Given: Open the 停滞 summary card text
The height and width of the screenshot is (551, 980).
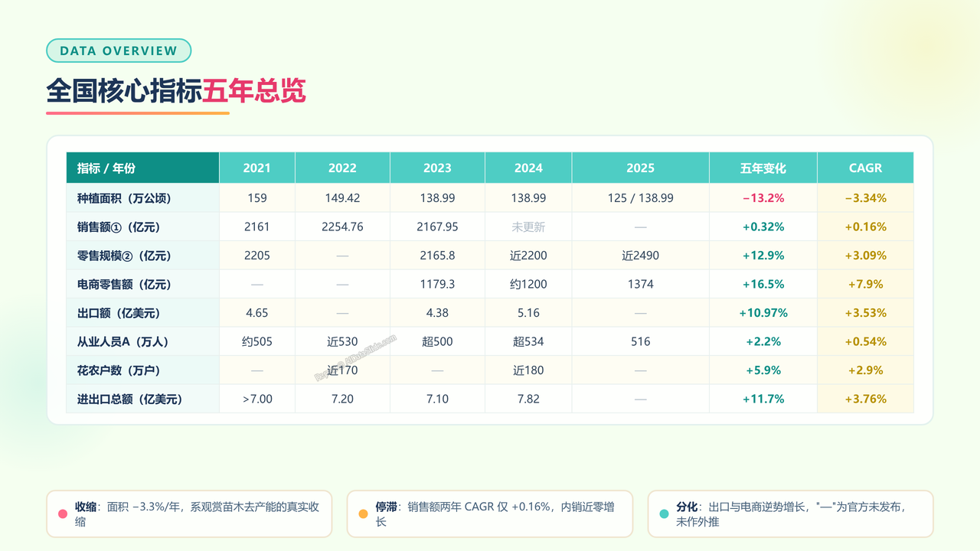Looking at the screenshot, I should (495, 514).
